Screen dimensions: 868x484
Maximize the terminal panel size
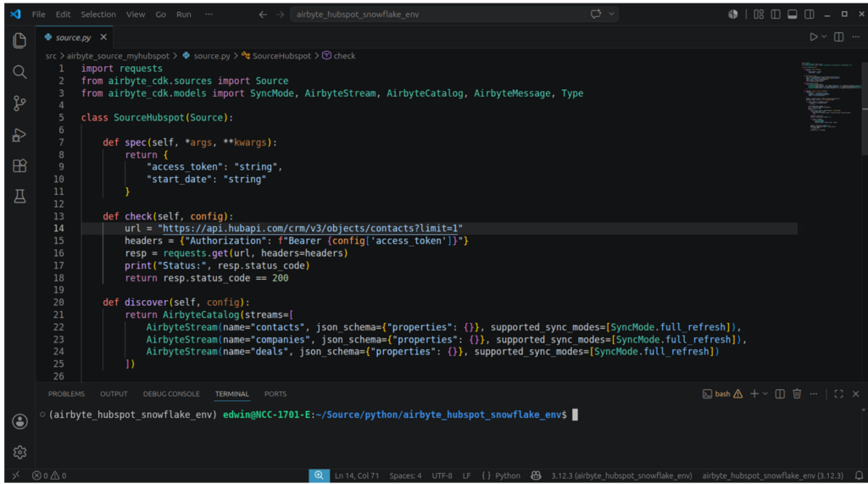click(x=838, y=394)
